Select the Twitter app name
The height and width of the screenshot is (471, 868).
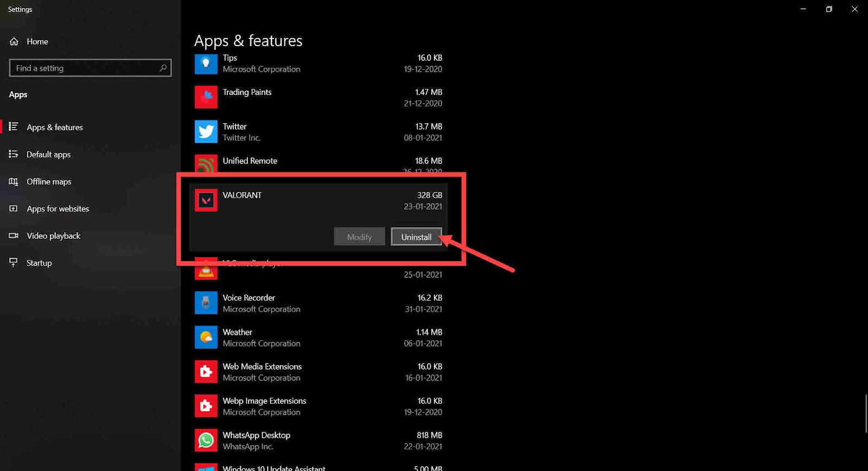coord(234,126)
